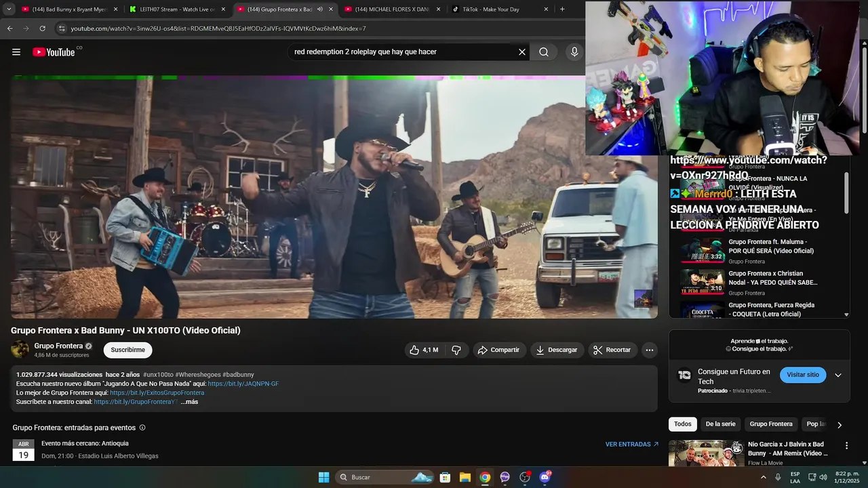Click the #unx100to hashtag

(157, 375)
